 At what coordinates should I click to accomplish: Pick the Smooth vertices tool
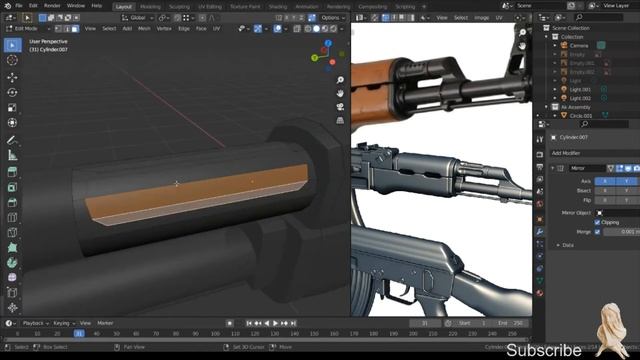coord(12,278)
